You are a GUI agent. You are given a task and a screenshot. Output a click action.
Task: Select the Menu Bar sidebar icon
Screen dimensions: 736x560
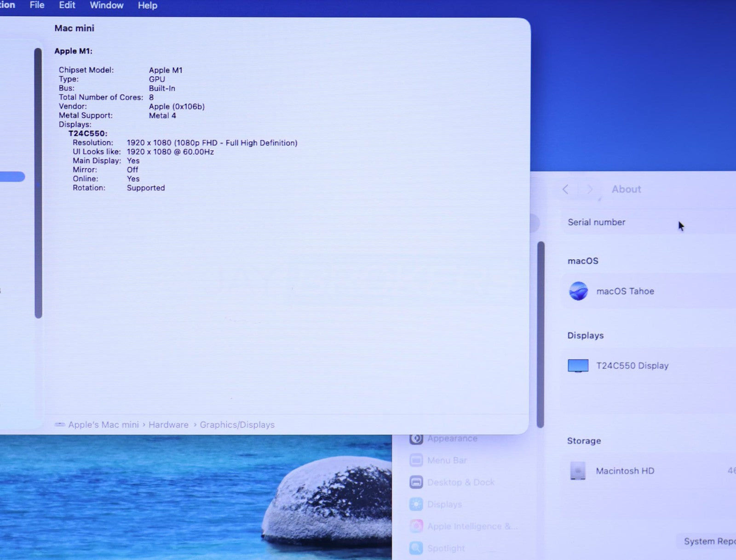point(416,460)
